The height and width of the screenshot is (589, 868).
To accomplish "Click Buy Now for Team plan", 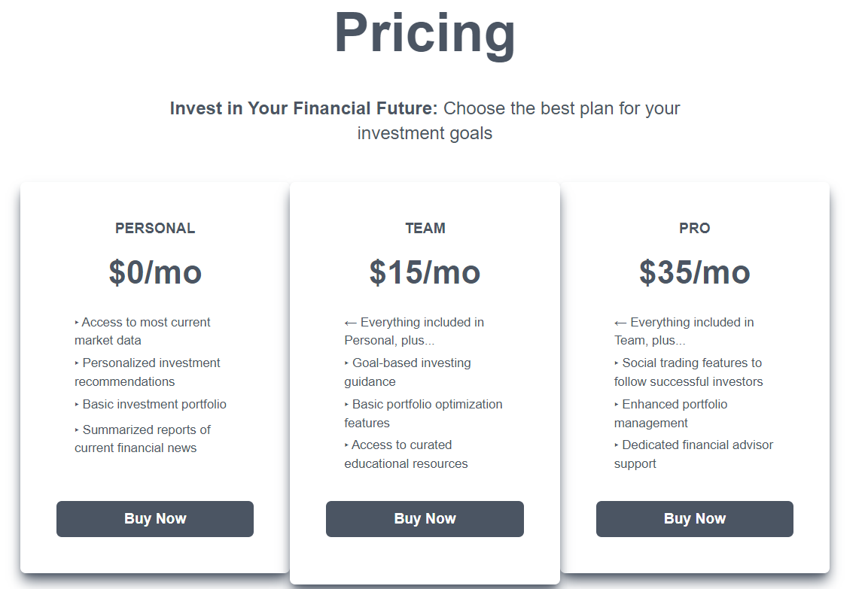I will point(425,519).
